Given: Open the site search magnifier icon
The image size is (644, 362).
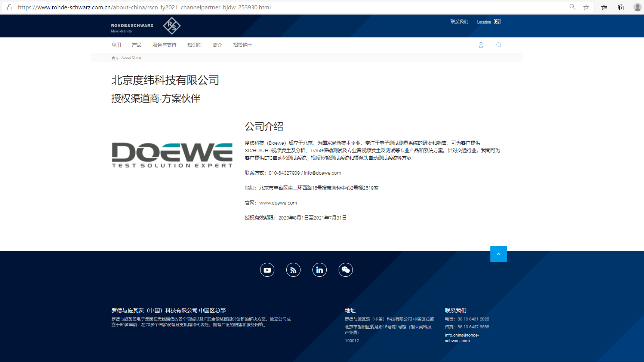Looking at the screenshot, I should pyautogui.click(x=499, y=45).
